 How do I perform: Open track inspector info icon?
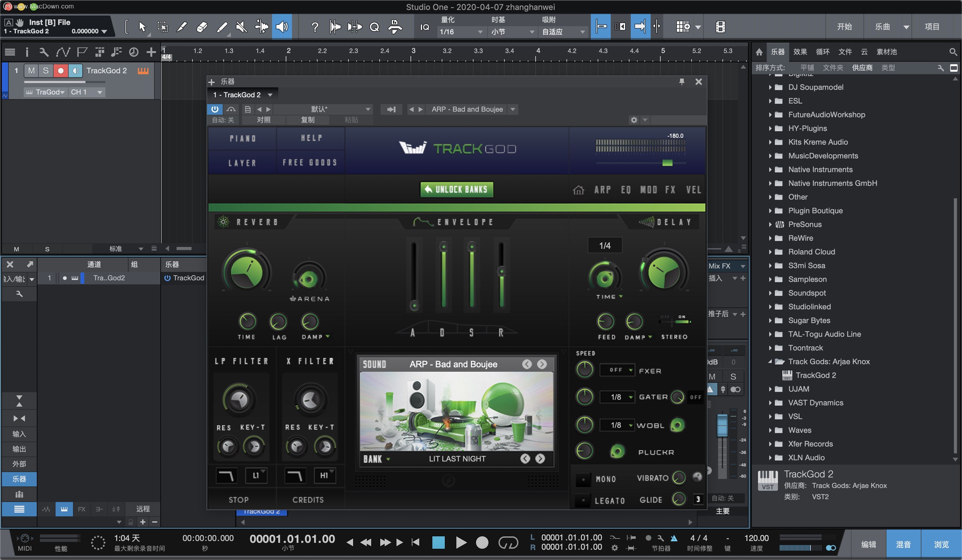27,52
